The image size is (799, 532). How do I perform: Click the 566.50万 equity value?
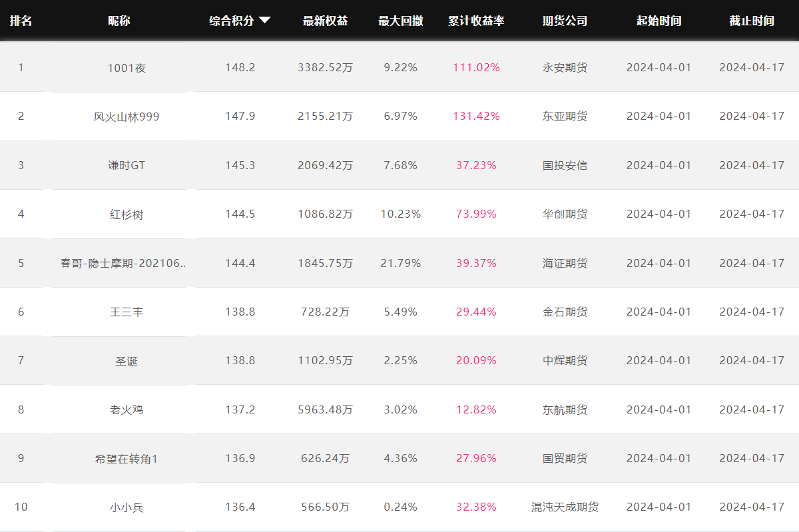325,507
